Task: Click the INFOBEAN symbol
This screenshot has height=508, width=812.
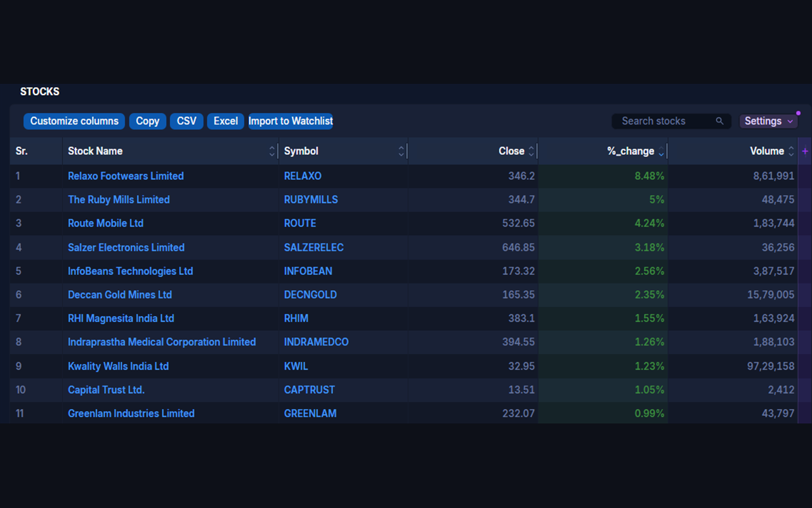Action: 308,271
